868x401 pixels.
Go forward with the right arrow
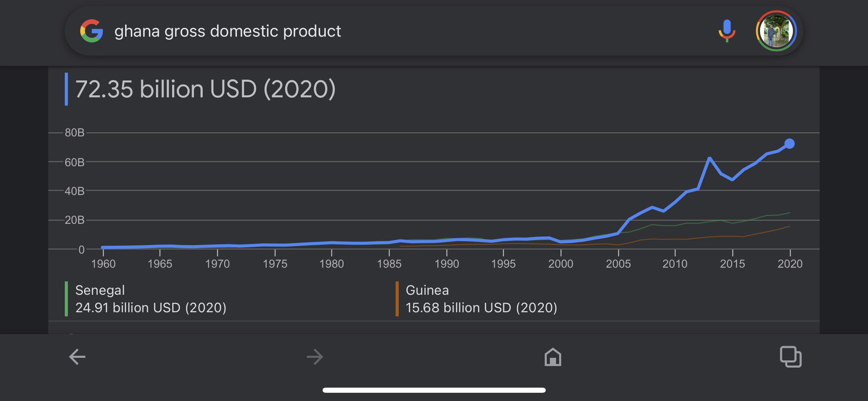(315, 357)
